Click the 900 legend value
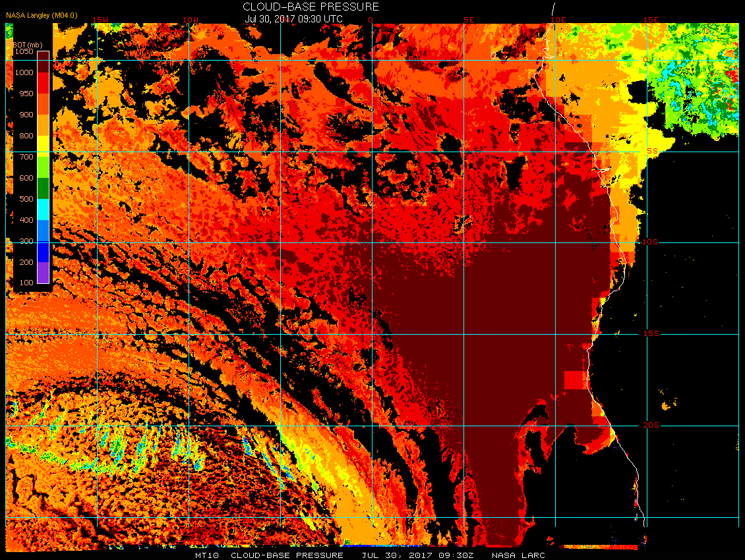745x560 pixels. pyautogui.click(x=26, y=115)
